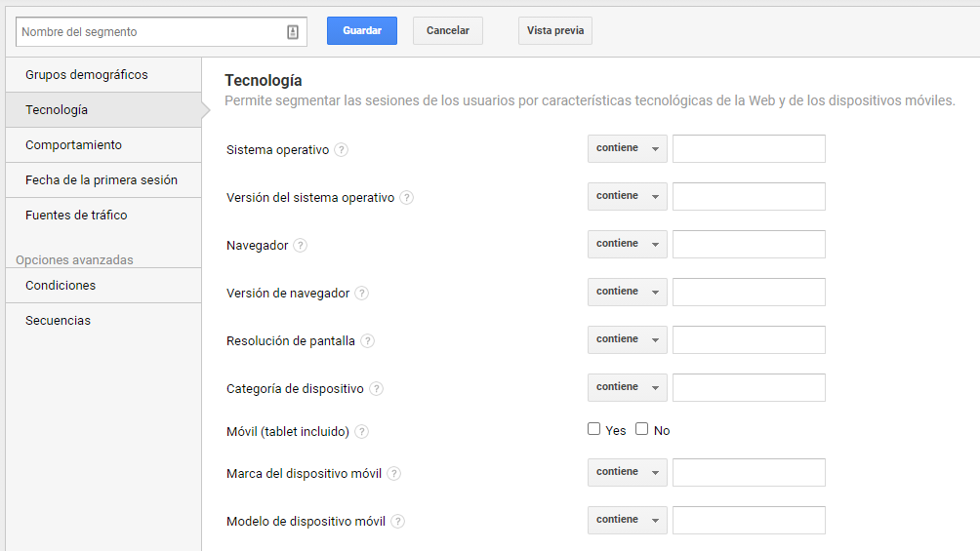The width and height of the screenshot is (980, 551).
Task: Expand contiene dropdown for Navegador
Action: (x=628, y=244)
